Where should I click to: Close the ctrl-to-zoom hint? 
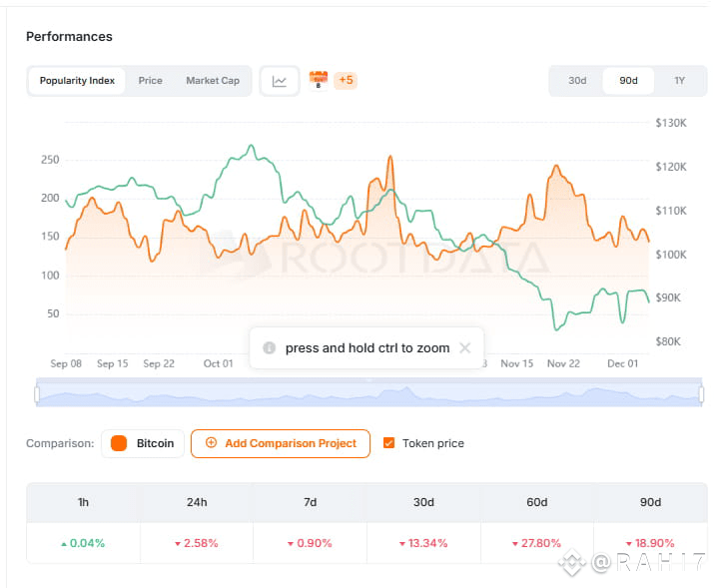(464, 348)
